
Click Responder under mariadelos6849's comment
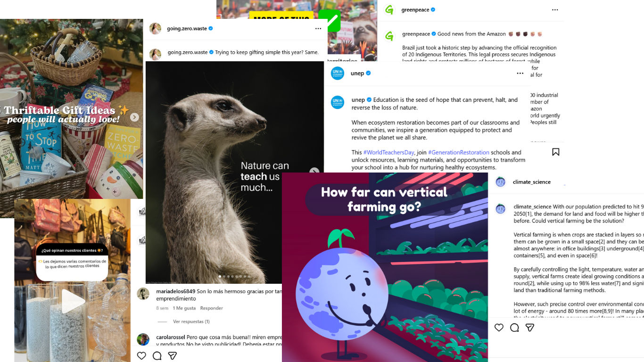point(212,308)
